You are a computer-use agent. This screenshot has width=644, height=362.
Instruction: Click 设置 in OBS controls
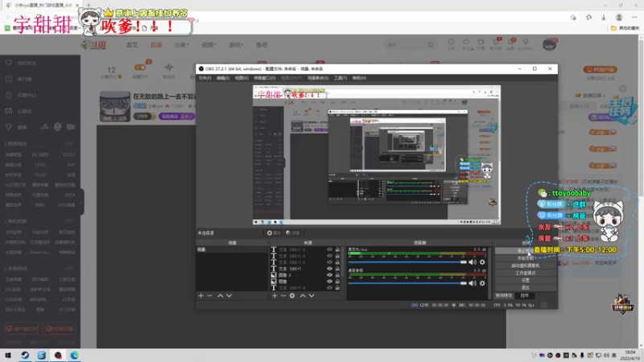tap(526, 280)
